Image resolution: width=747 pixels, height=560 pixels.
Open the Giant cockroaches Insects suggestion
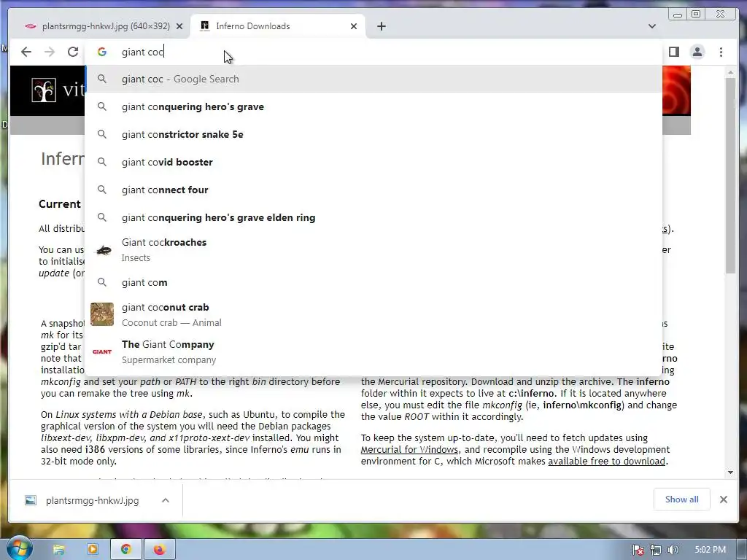pos(373,249)
